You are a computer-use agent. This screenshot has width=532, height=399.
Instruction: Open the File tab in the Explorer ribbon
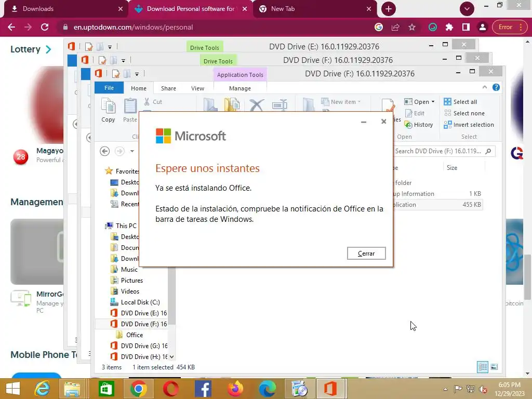pyautogui.click(x=109, y=88)
